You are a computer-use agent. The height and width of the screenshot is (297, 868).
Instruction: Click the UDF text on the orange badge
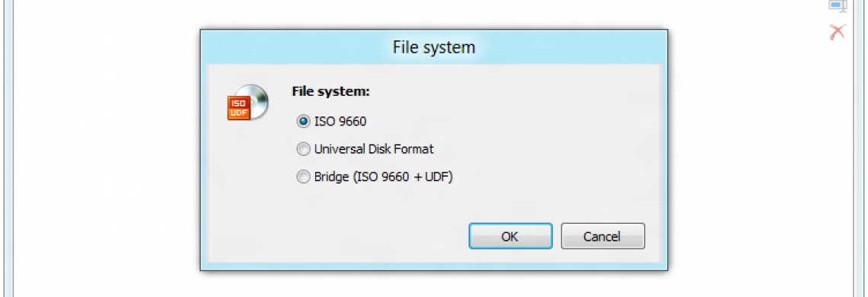coord(238,113)
